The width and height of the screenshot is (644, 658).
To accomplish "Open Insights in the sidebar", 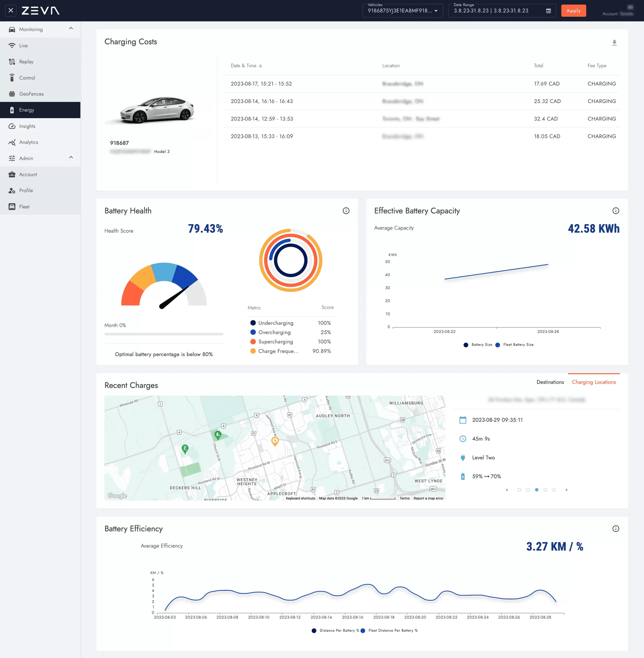I will point(27,126).
